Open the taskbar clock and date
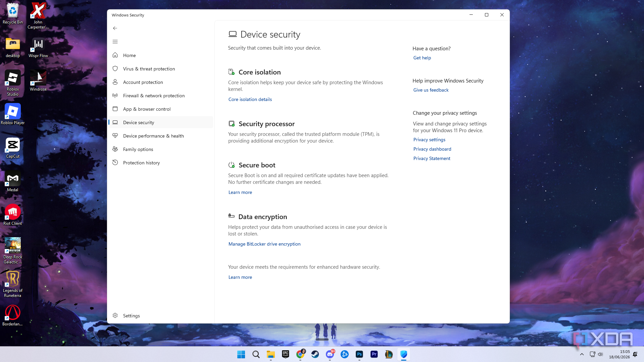 [x=619, y=354]
